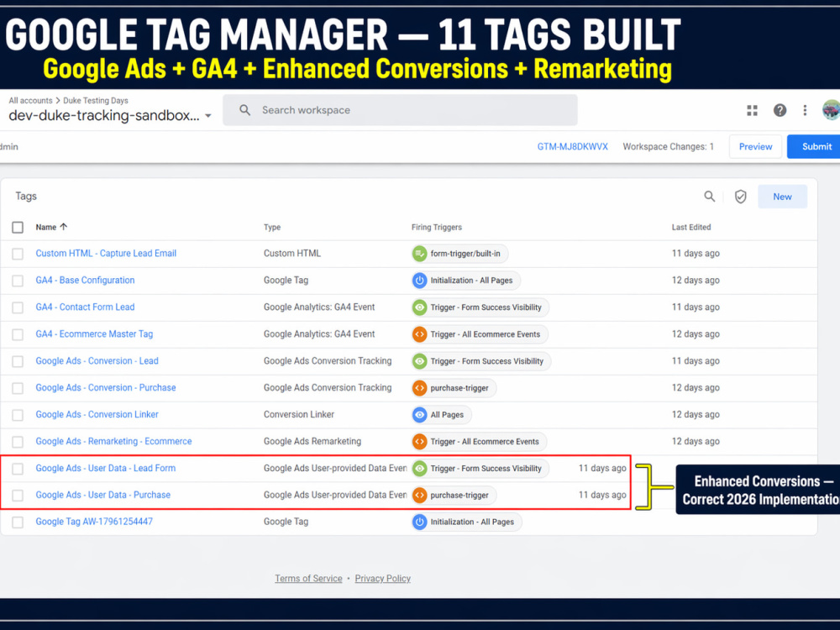Open tag GA4 - Ecommerce Master Tag
The width and height of the screenshot is (840, 630).
[94, 333]
